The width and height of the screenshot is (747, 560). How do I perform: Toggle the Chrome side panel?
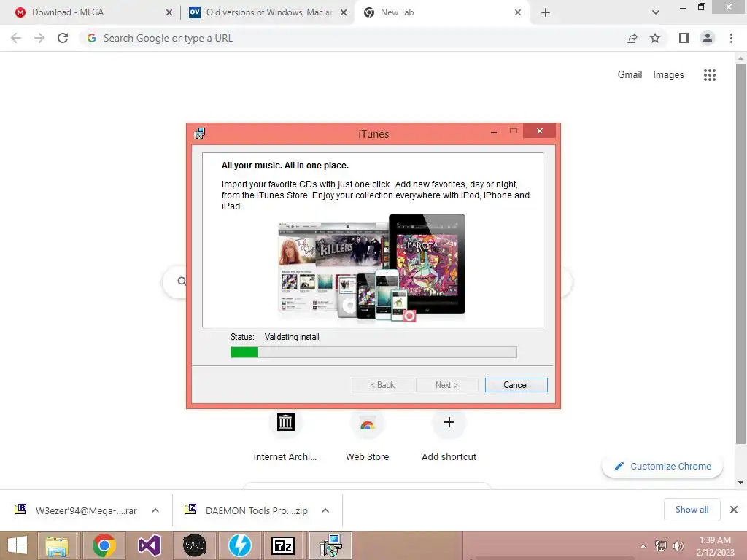coord(684,38)
